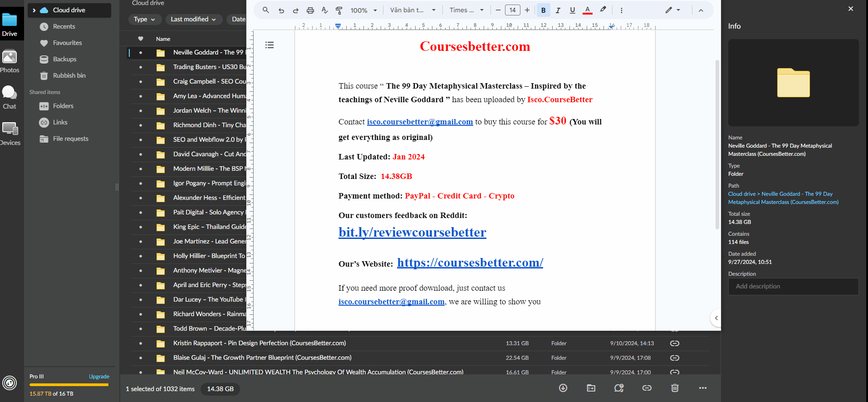The width and height of the screenshot is (868, 402).
Task: Get a link for the selected folder
Action: (647, 388)
